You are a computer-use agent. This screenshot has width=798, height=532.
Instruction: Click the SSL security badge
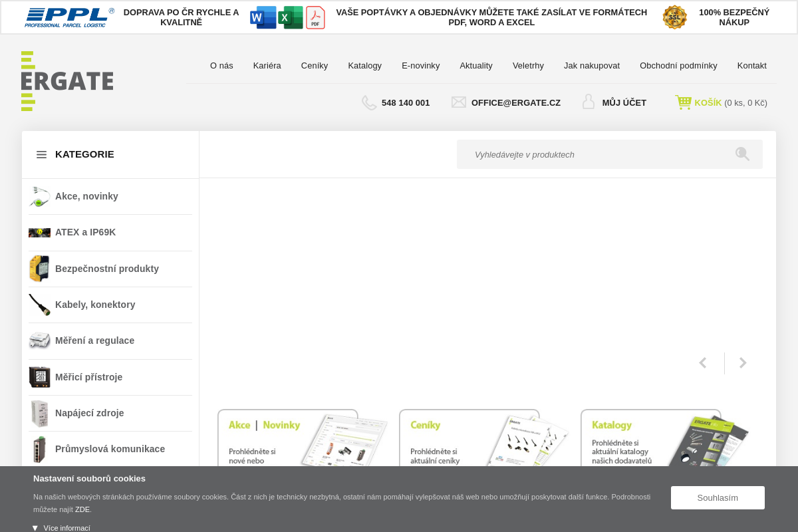point(674,17)
